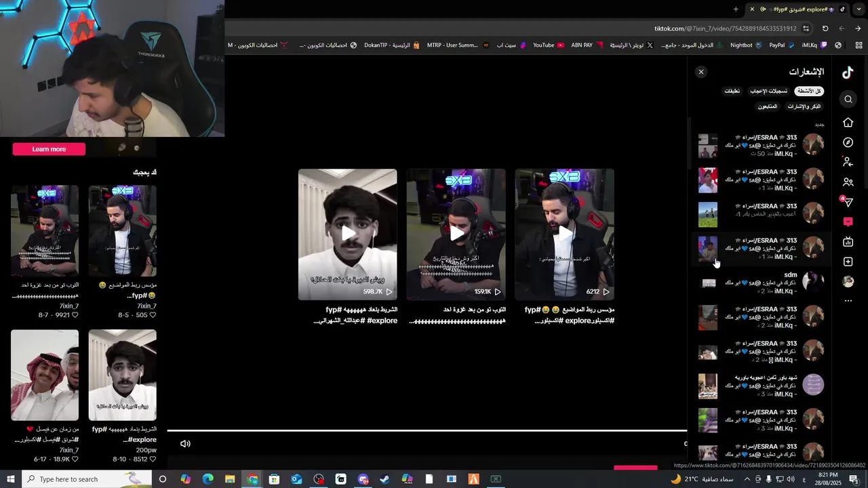Open the site settings icon in address bar
The width and height of the screenshot is (868, 488).
(x=806, y=28)
